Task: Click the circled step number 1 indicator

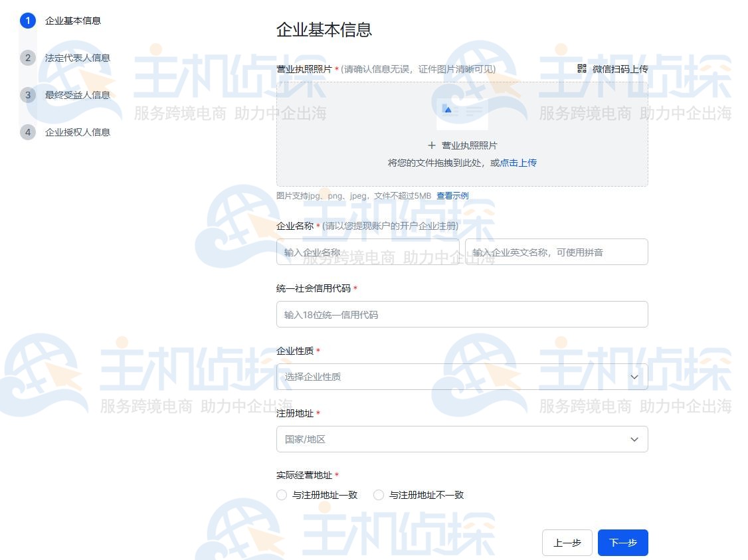Action: tap(27, 21)
